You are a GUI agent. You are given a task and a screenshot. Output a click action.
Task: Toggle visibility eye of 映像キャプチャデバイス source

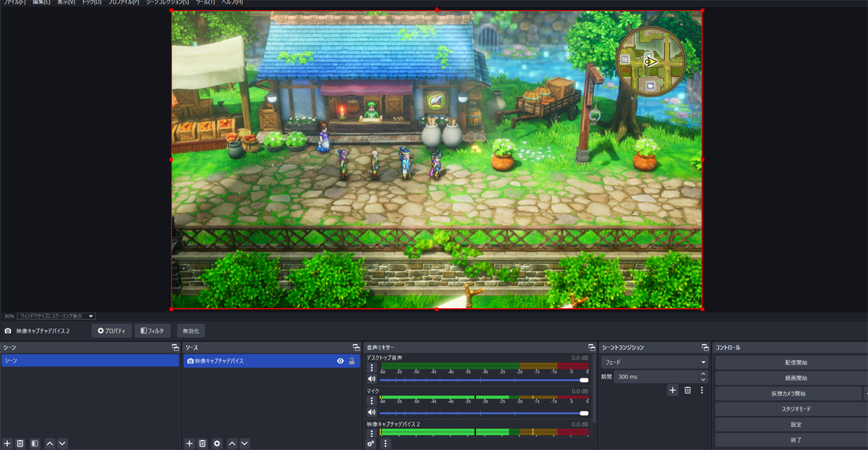pos(340,361)
